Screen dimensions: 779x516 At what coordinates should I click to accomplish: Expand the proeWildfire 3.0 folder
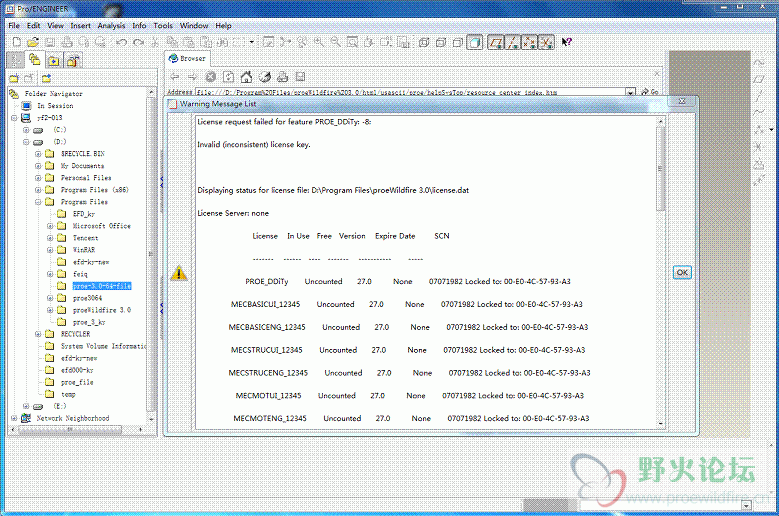(50, 310)
